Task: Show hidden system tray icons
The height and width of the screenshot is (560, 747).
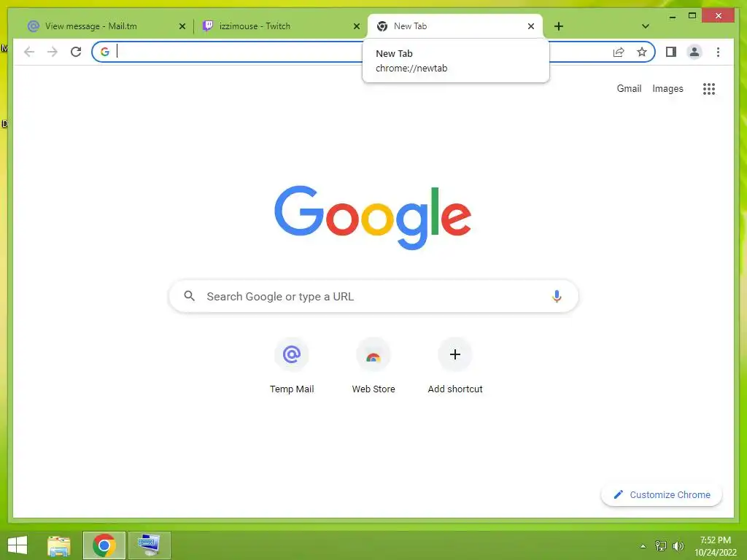Action: tap(643, 545)
